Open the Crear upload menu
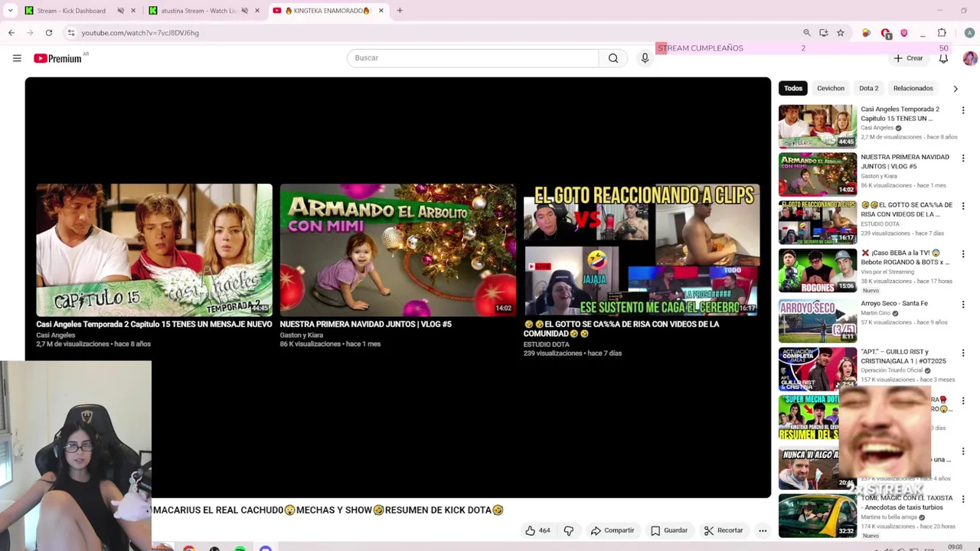980x551 pixels. click(x=908, y=58)
